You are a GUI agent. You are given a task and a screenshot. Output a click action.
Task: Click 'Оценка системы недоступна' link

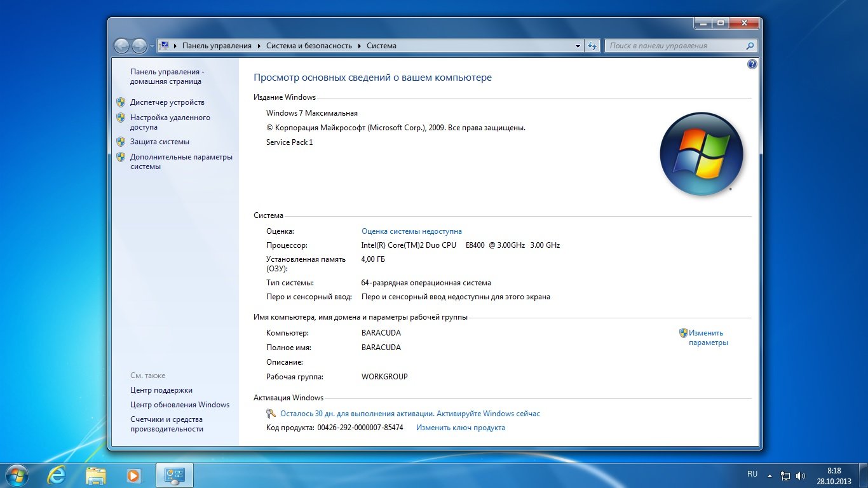(x=412, y=231)
